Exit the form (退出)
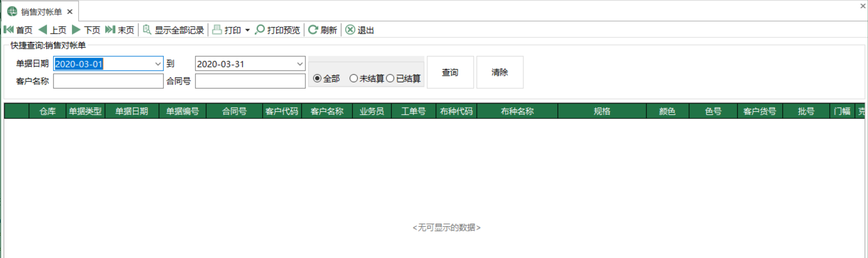Image resolution: width=868 pixels, height=258 pixels. pyautogui.click(x=360, y=30)
